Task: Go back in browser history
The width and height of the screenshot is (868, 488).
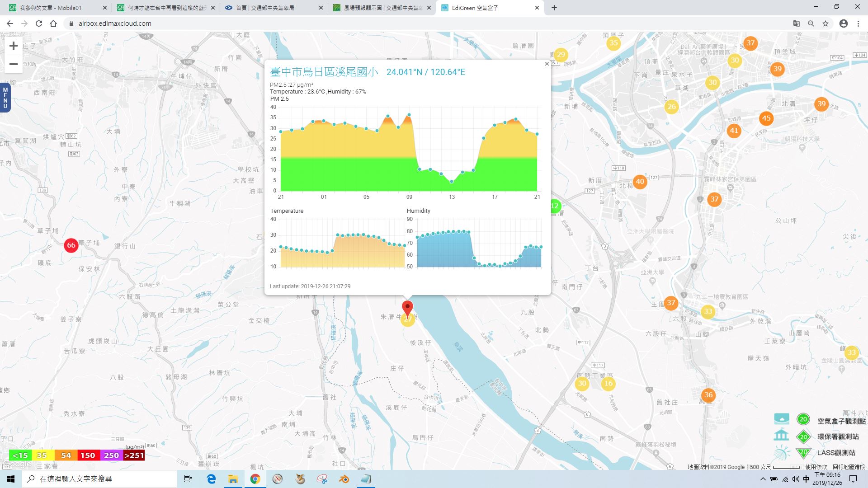Action: [x=10, y=23]
